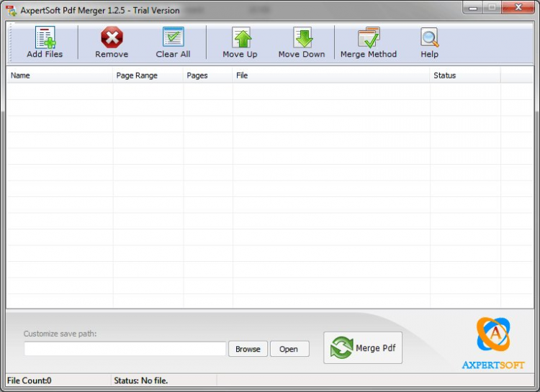Click the Page Range column header
This screenshot has width=540, height=392.
(148, 76)
